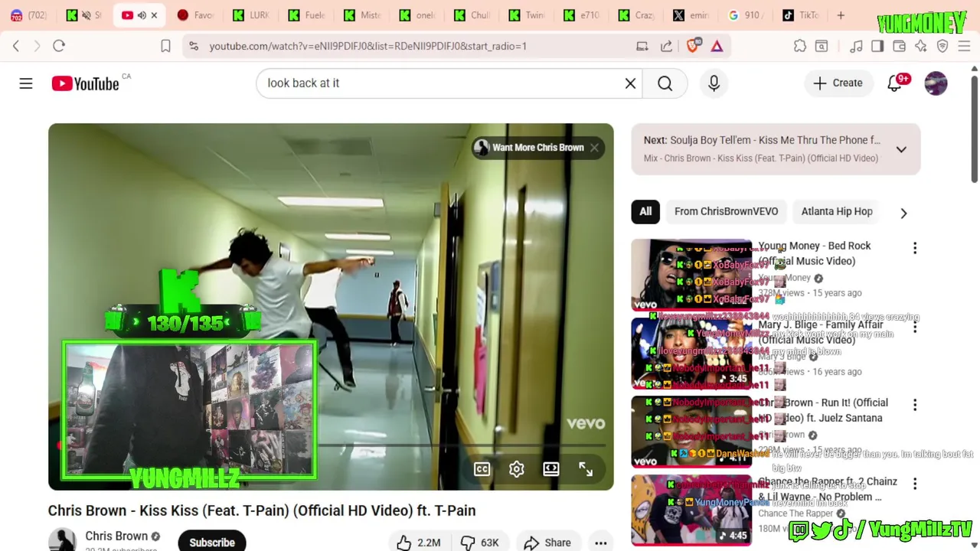The height and width of the screenshot is (551, 980).
Task: Open options for Chris Brown Run It! video
Action: point(914,405)
